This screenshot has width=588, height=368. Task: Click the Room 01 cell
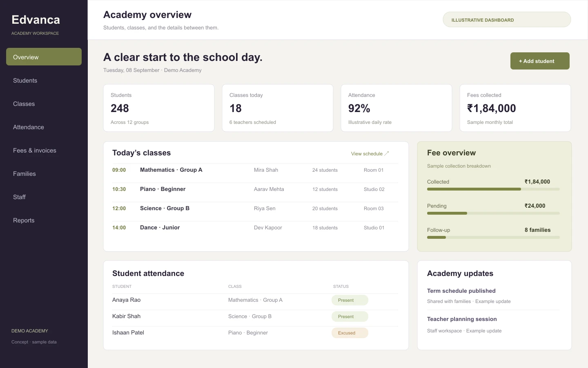[374, 170]
